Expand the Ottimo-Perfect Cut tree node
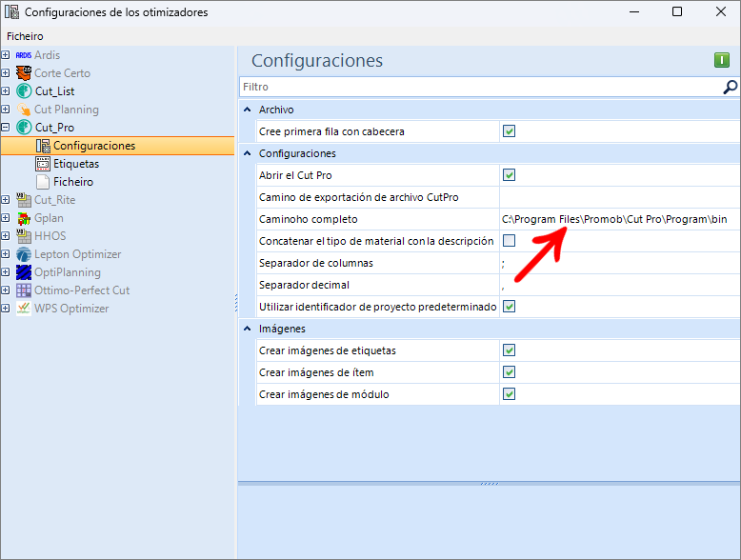This screenshot has width=741, height=560. [x=5, y=290]
